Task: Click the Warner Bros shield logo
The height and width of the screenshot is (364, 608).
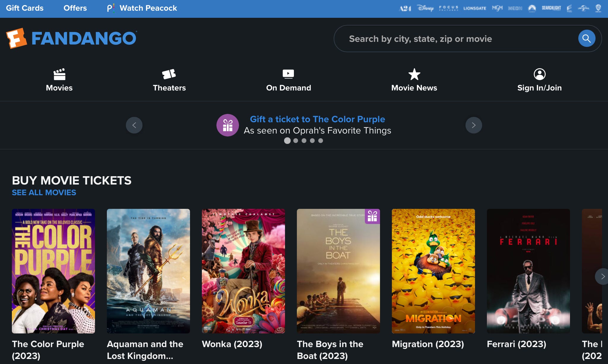Action: pos(598,8)
